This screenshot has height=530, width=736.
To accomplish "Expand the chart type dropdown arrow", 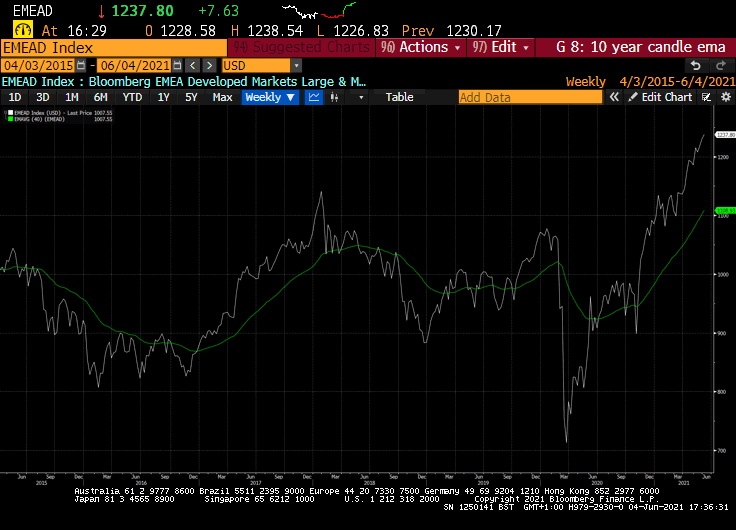I will [361, 97].
